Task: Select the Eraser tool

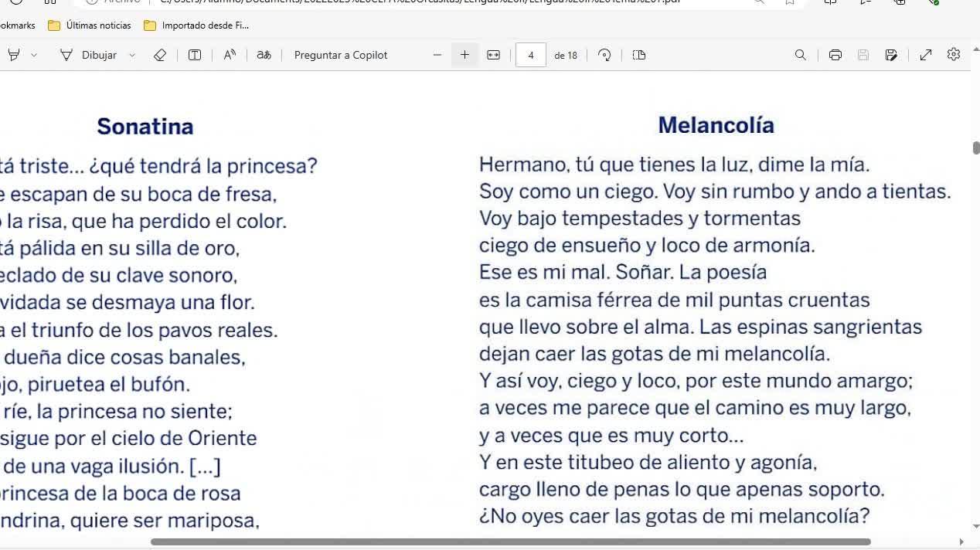Action: [160, 55]
